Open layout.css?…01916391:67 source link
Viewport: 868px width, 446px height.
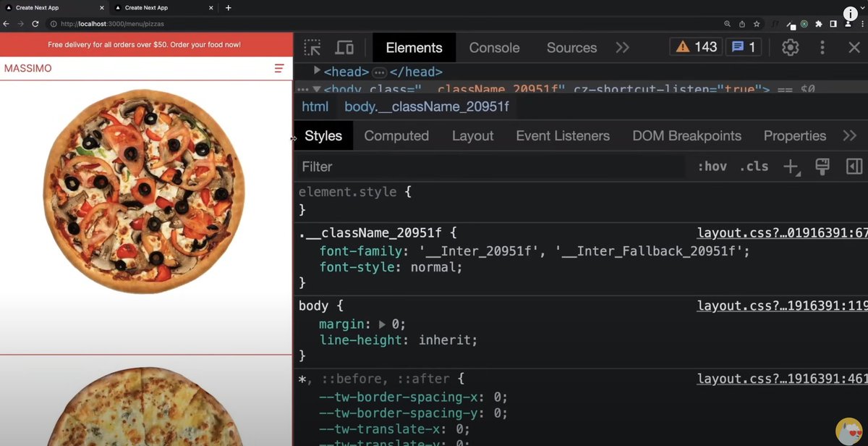782,233
